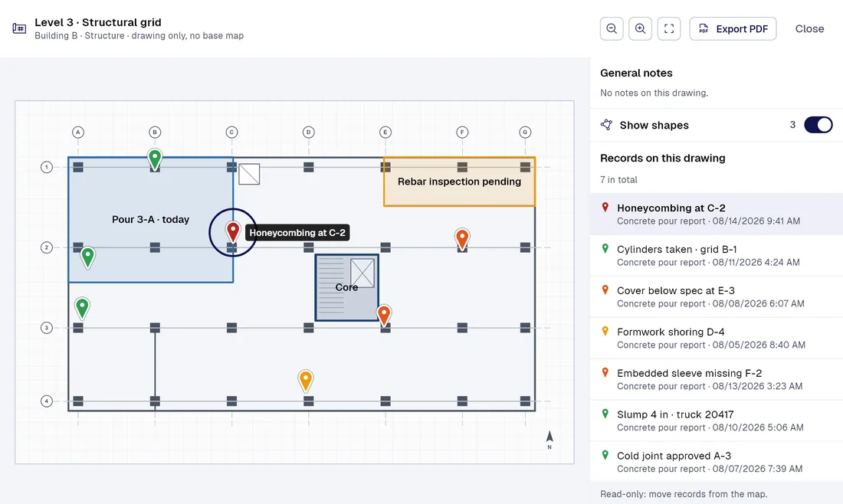Screen dimensions: 843x504
Task: Click grid row label 1
Action: point(47,167)
